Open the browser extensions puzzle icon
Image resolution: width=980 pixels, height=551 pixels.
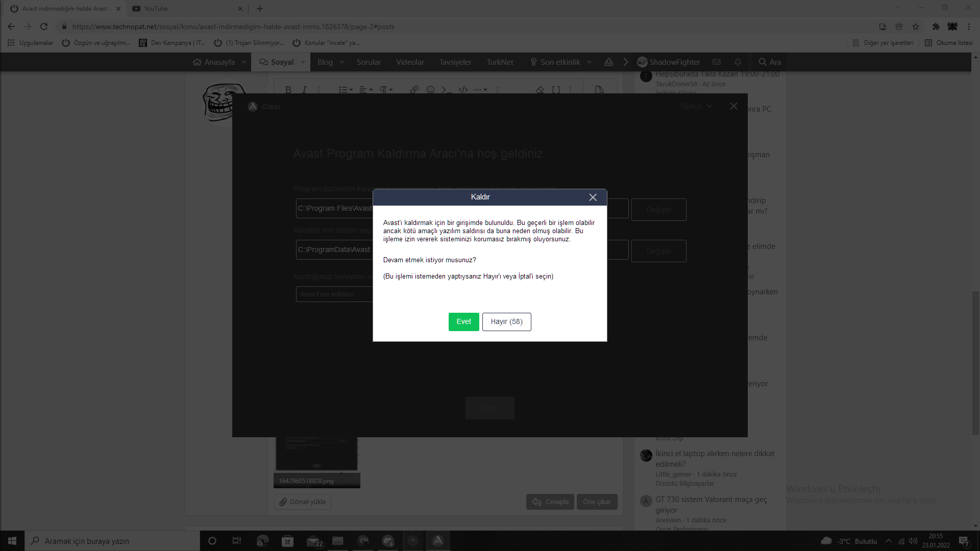point(936,27)
